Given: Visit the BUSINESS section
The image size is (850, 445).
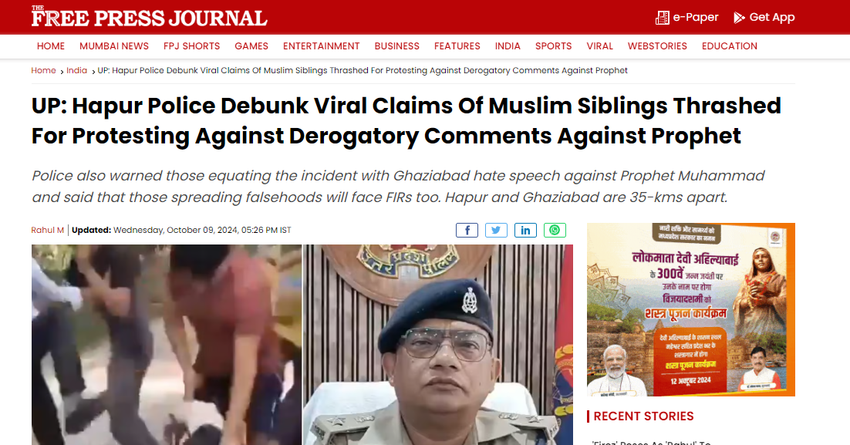Looking at the screenshot, I should click(397, 46).
